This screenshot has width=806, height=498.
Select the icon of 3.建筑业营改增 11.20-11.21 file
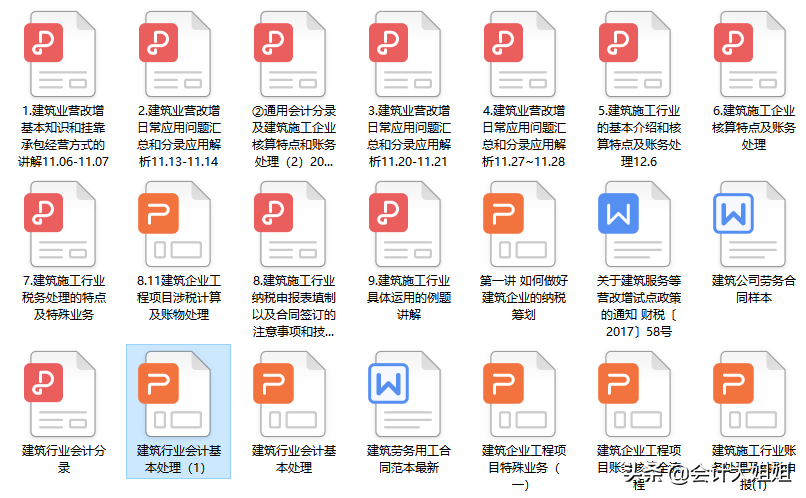pos(406,54)
